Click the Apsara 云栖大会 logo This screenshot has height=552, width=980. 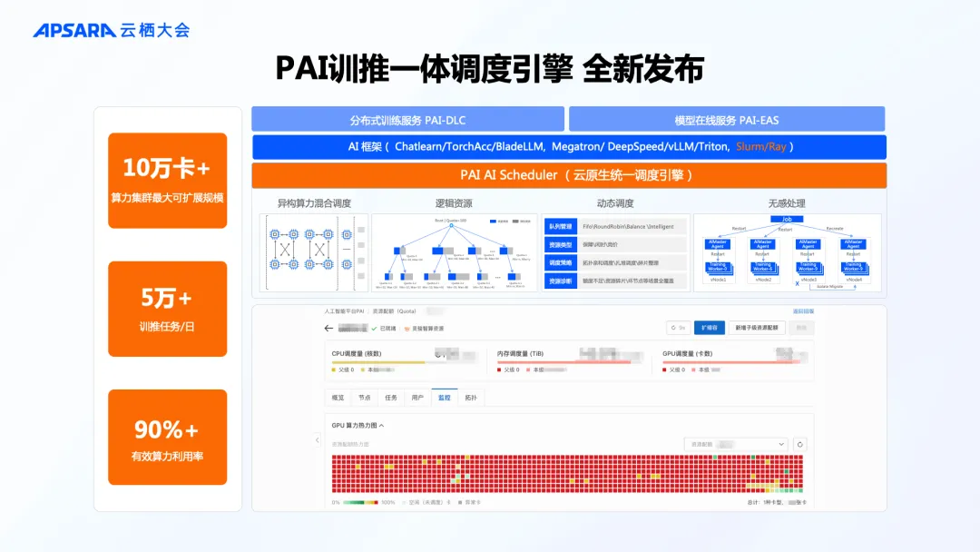(x=112, y=30)
